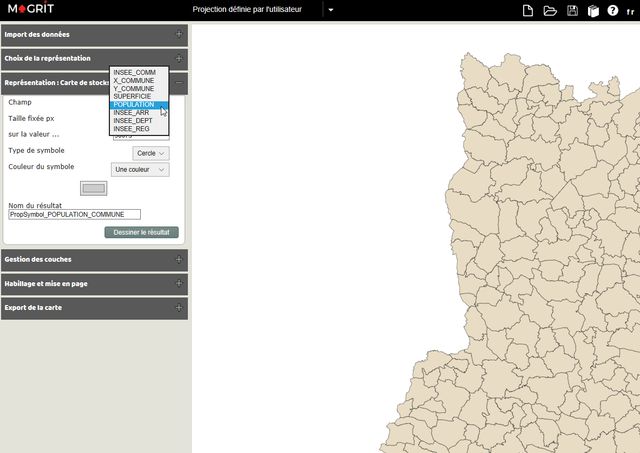The image size is (640, 453).
Task: Click the new project page icon
Action: point(528,10)
